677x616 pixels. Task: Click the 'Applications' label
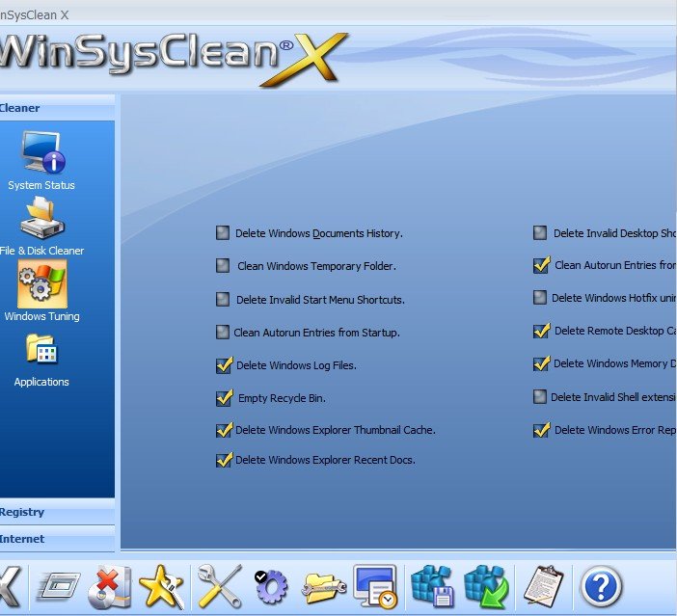(41, 382)
